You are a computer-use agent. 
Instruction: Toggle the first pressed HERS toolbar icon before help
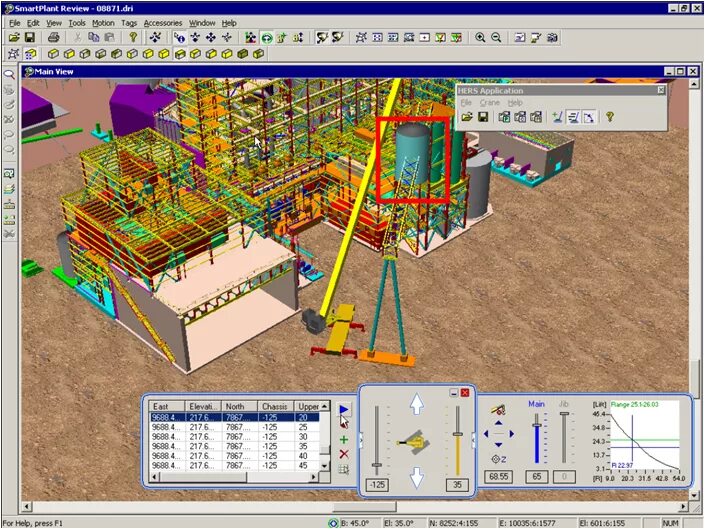573,117
